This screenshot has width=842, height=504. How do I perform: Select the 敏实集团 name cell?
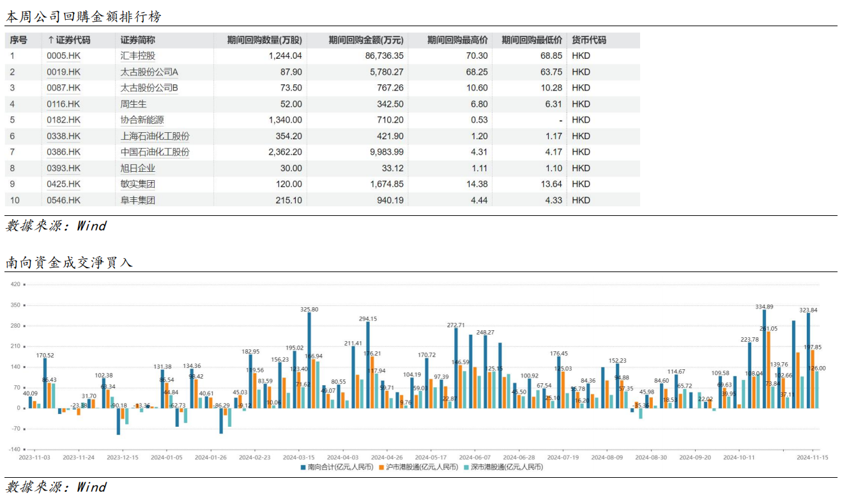click(138, 185)
